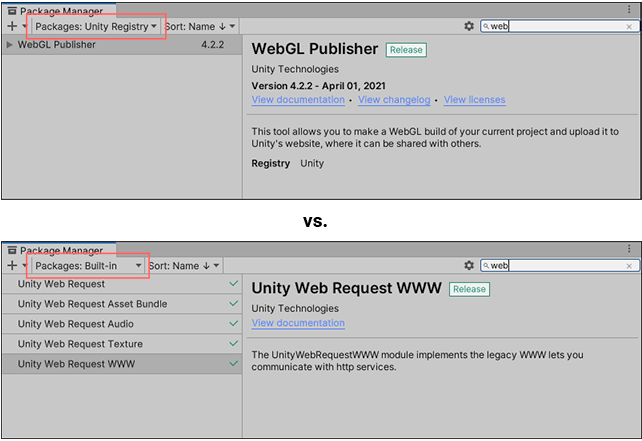The width and height of the screenshot is (642, 441).
Task: Clear the search with X in the Unity Registry window
Action: tap(629, 27)
